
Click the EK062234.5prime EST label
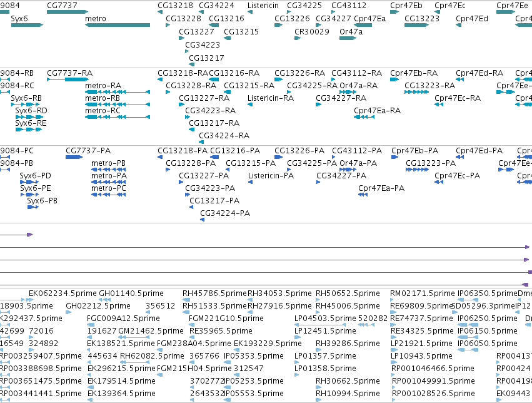point(62,293)
